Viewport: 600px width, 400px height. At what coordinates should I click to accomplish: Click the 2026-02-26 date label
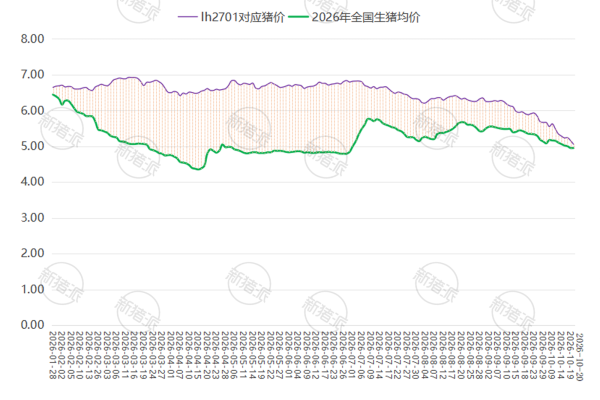click(98, 356)
